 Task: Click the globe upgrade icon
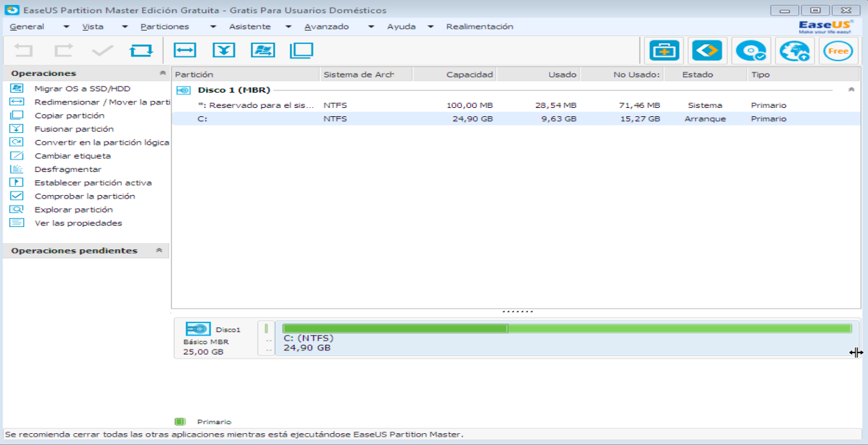pyautogui.click(x=795, y=51)
